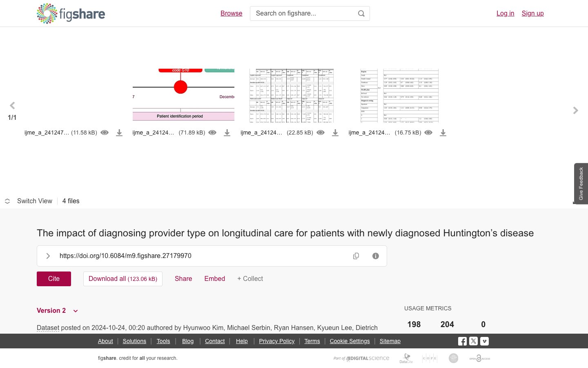Open the Give Feedback side tab

[x=581, y=184]
